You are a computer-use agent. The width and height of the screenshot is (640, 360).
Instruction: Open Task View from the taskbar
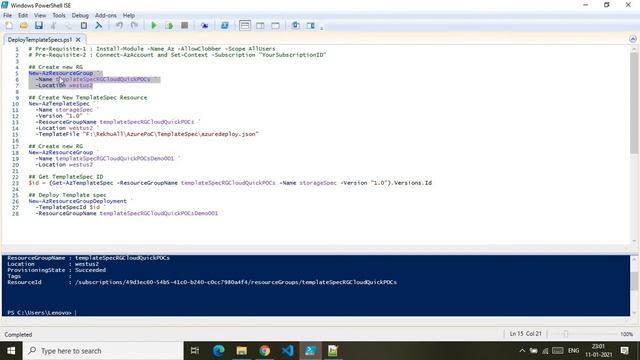pos(195,351)
